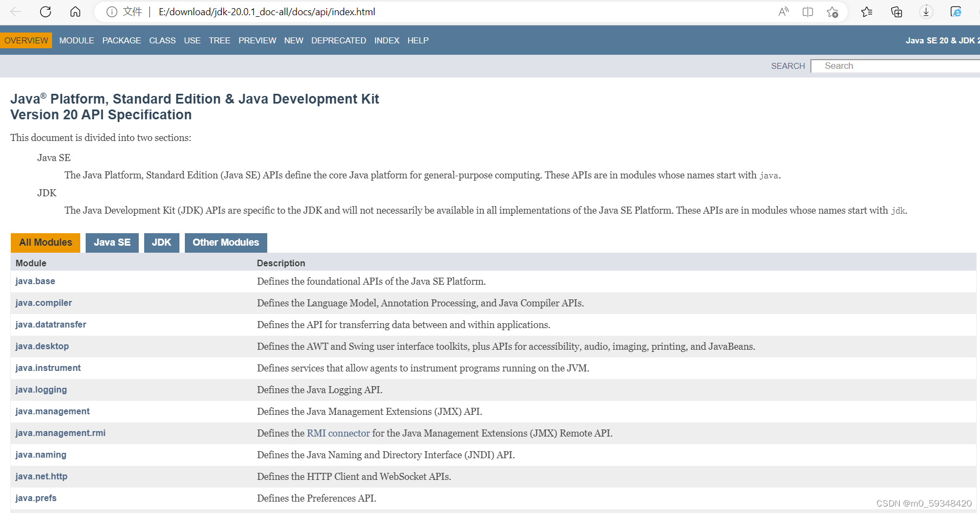Open the NEW navigation link
Screen dimensions: 980x513
point(294,41)
